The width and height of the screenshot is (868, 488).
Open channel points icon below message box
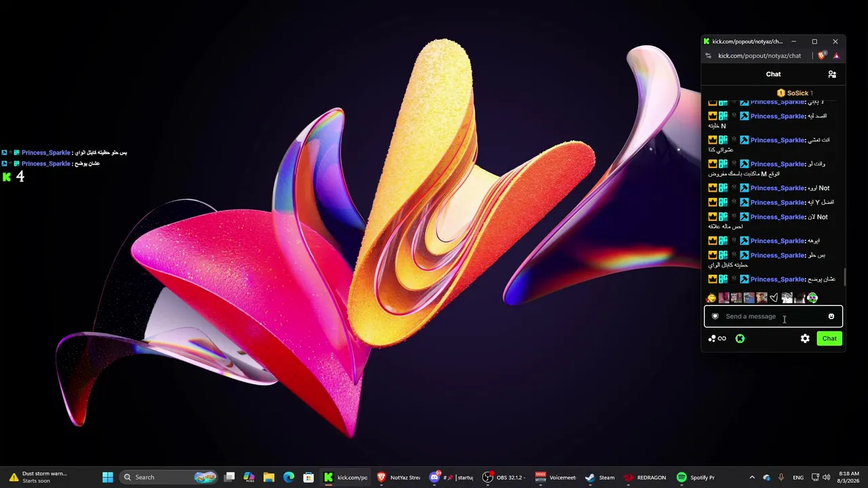pos(711,338)
